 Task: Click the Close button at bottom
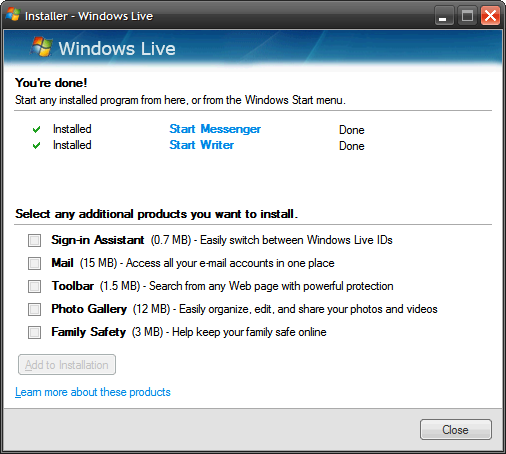point(455,430)
